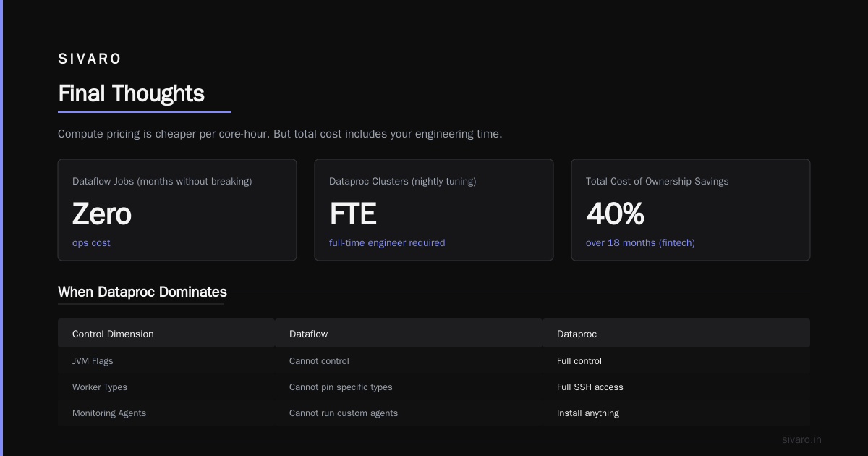The width and height of the screenshot is (868, 456).
Task: Click the over 18 months (fintech) caption
Action: pyautogui.click(x=640, y=243)
